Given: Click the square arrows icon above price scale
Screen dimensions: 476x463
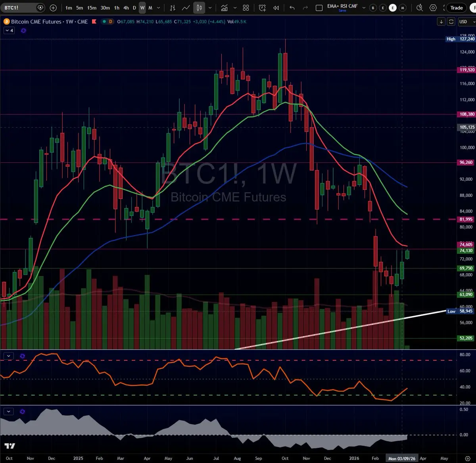Looking at the screenshot, I should point(451,22).
